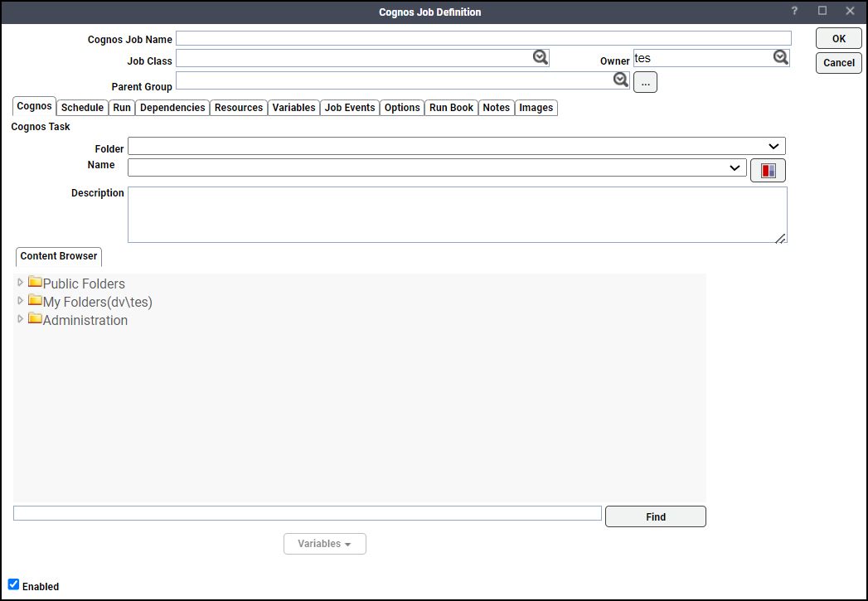Click the search box beside Find
868x601 pixels.
[308, 513]
